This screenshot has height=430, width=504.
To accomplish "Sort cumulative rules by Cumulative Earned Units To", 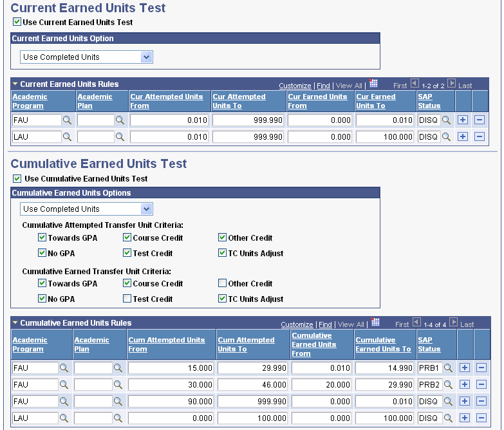I will (x=383, y=344).
